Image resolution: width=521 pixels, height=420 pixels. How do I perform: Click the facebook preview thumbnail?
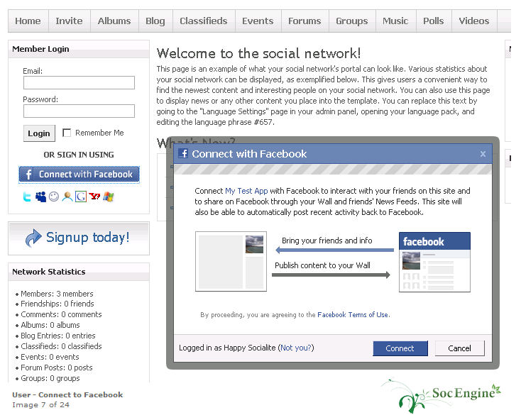tap(434, 262)
